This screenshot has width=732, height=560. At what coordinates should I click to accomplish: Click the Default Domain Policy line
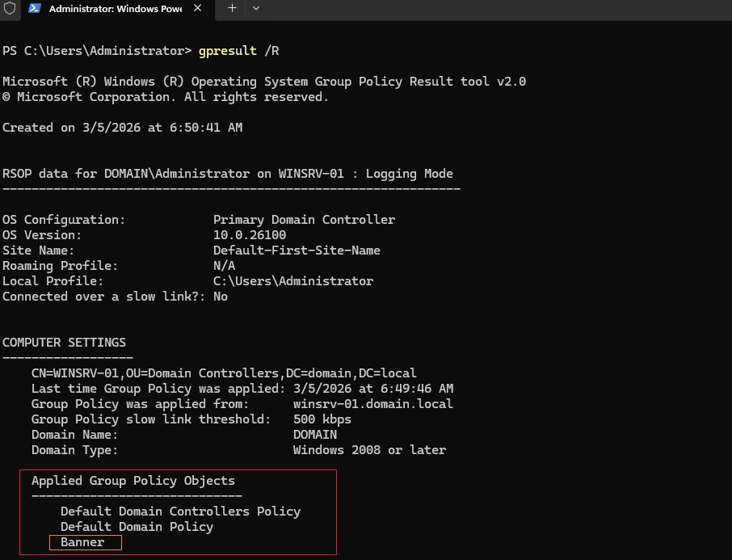tap(137, 527)
